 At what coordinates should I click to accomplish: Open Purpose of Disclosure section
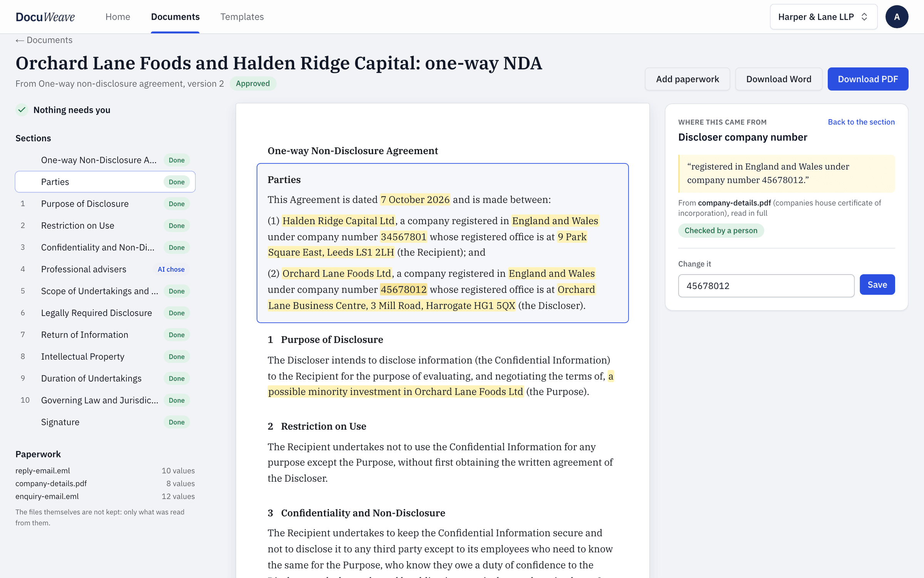tap(105, 203)
